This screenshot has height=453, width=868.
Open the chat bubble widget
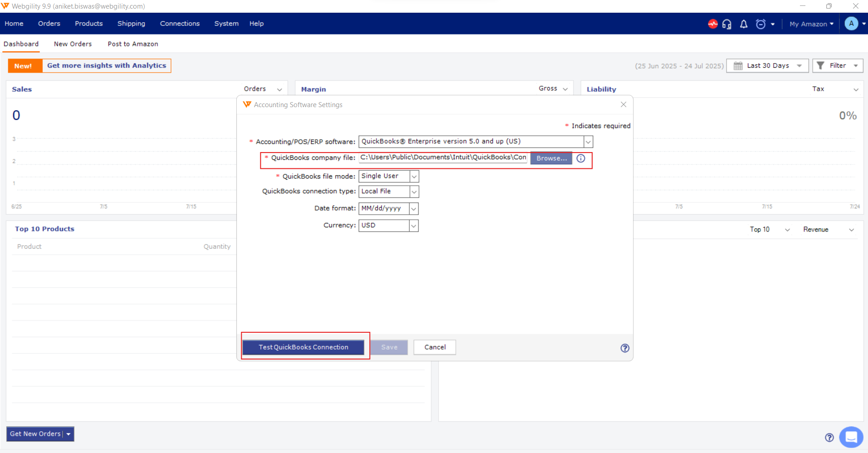pyautogui.click(x=851, y=437)
